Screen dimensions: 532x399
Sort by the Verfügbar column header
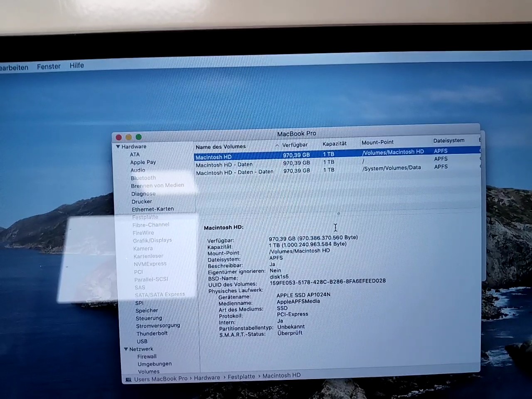tap(295, 145)
